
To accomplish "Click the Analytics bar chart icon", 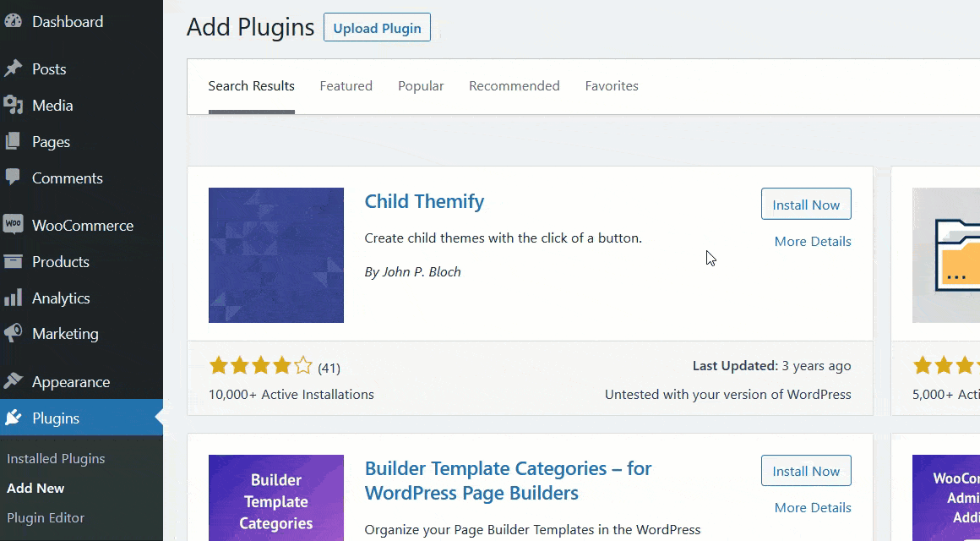I will [13, 298].
